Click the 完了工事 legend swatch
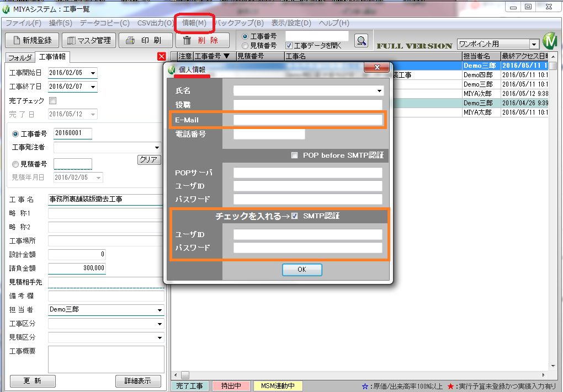Screen dimensions: 563x392 coord(189,386)
